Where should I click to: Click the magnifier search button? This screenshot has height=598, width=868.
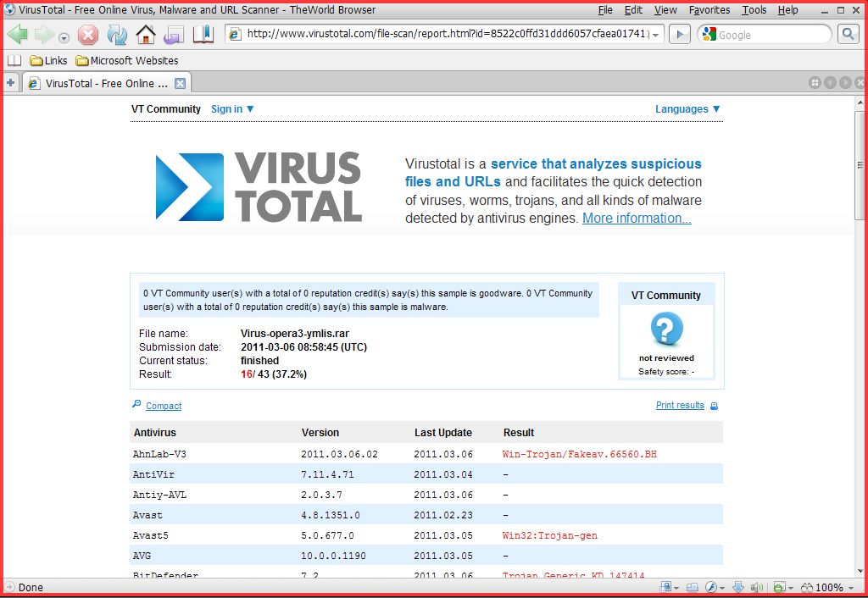pos(848,34)
